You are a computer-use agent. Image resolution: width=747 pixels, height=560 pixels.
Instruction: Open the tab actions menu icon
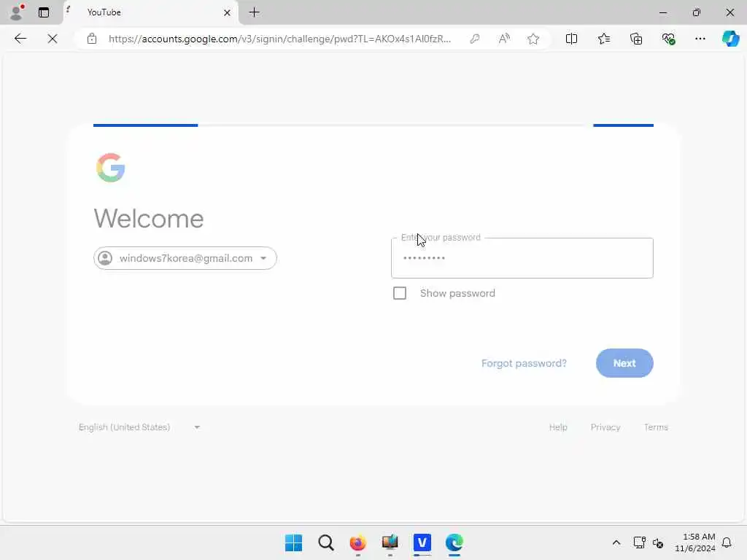point(43,12)
